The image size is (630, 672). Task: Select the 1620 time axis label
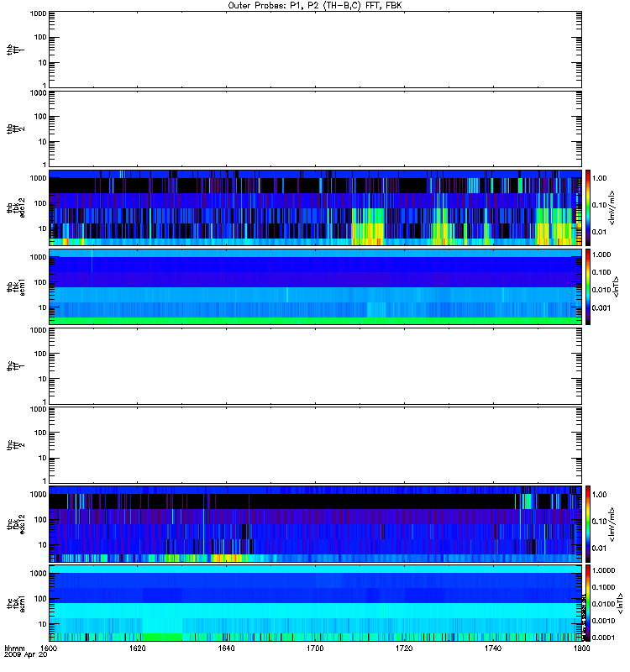(137, 648)
